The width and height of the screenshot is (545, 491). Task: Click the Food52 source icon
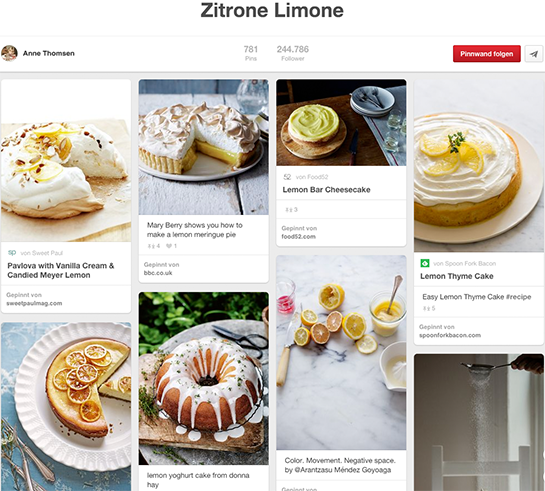(x=287, y=177)
